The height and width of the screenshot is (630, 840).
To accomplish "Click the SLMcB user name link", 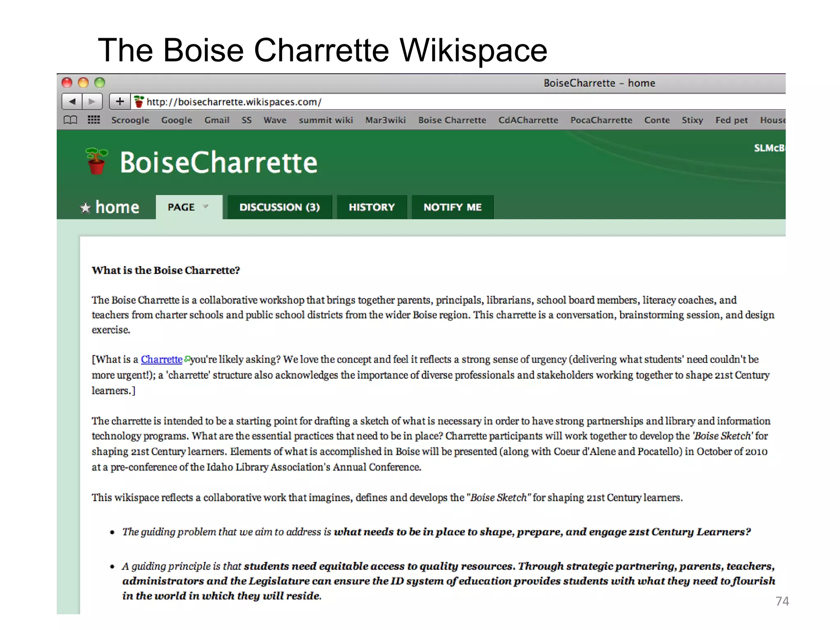I will click(769, 148).
